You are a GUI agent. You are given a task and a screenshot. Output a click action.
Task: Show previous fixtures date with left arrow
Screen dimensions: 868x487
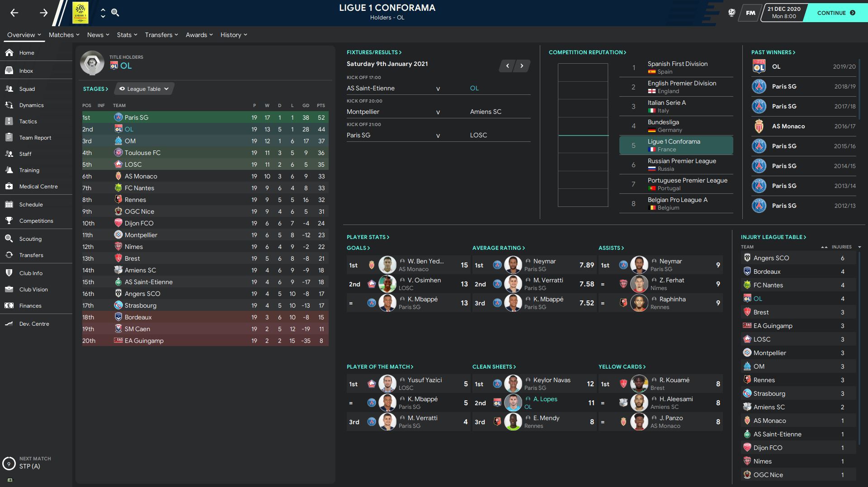pyautogui.click(x=507, y=66)
